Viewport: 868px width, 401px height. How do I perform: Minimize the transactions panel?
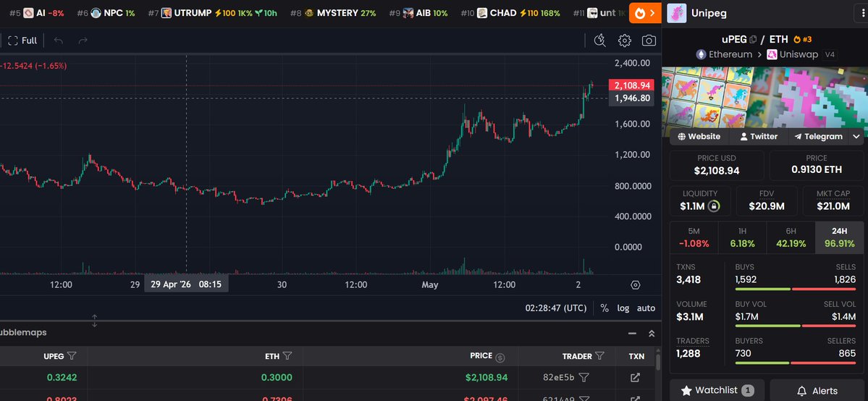coord(631,334)
